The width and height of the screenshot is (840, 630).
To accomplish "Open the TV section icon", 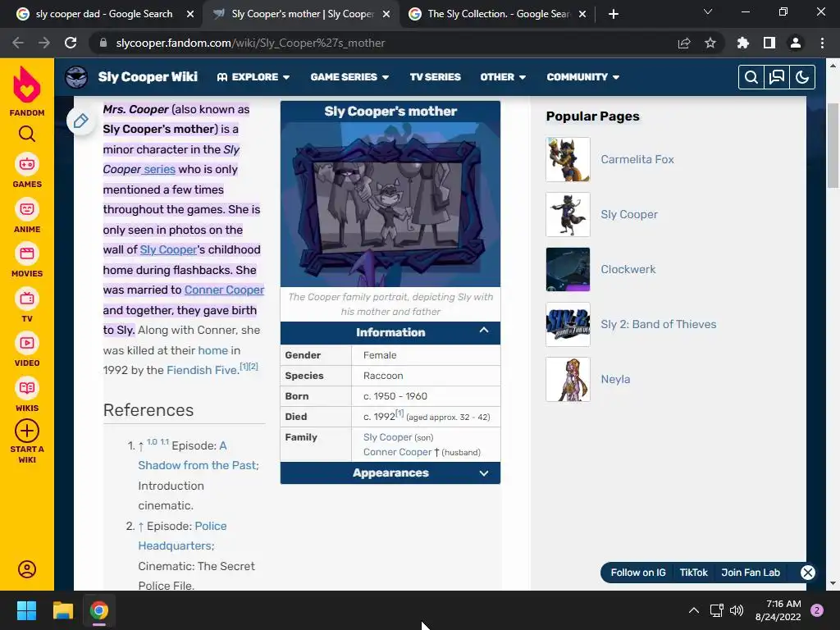I will [27, 299].
